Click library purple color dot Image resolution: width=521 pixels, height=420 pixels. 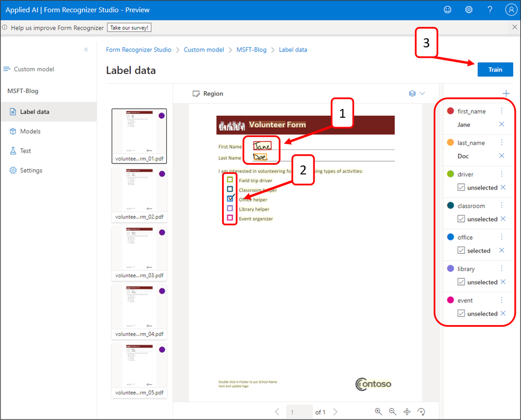450,268
